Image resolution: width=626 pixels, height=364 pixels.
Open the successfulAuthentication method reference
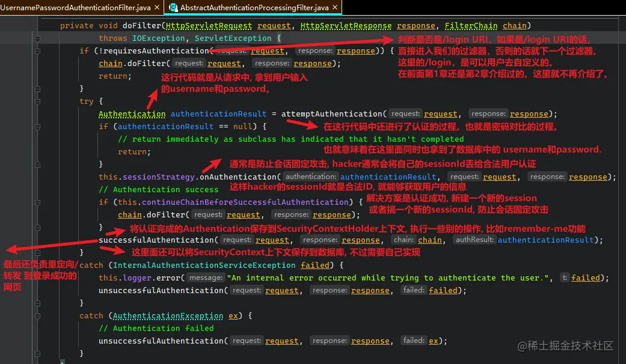(x=156, y=240)
